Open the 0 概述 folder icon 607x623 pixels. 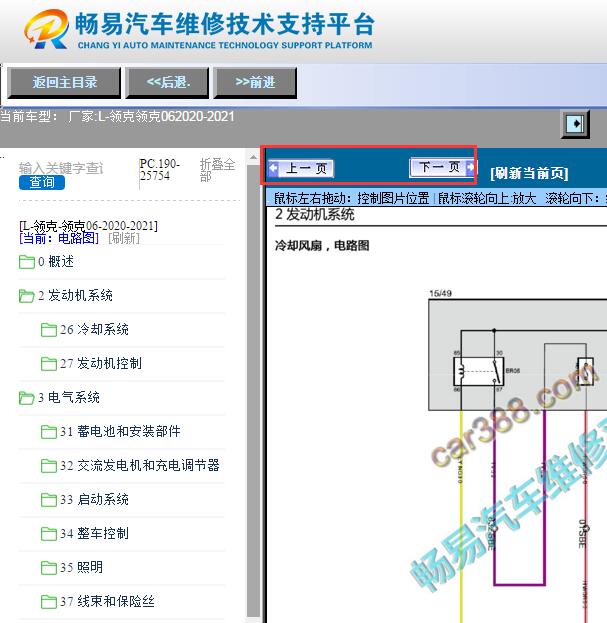[27, 262]
